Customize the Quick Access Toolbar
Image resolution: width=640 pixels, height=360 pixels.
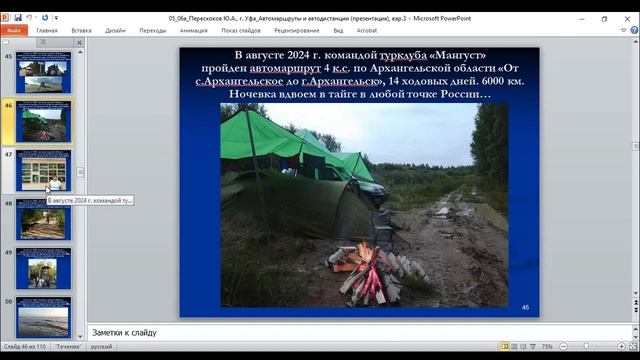[x=56, y=18]
